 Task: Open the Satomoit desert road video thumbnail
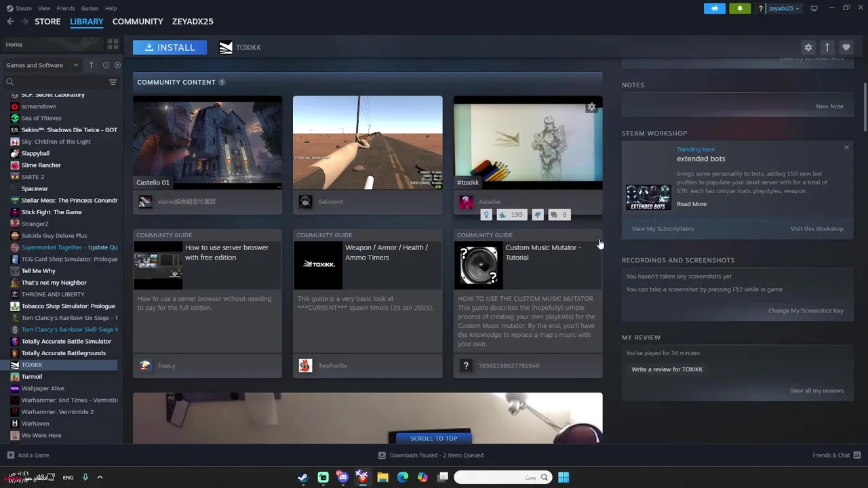(368, 142)
